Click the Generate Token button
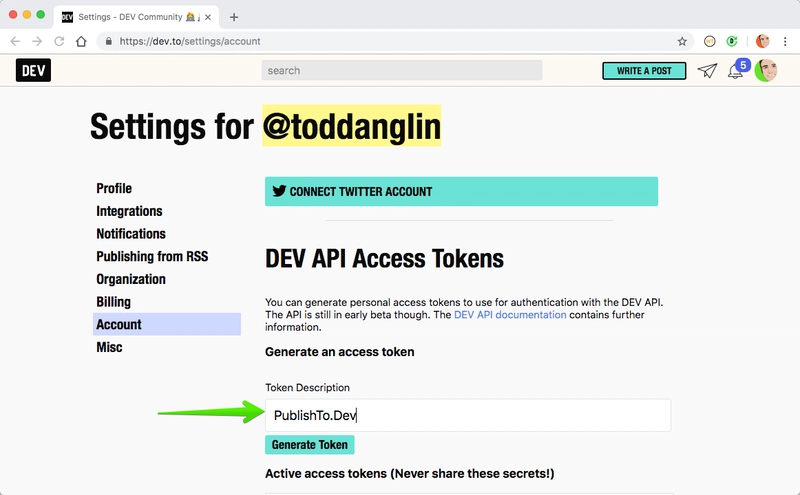800x495 pixels. coord(310,445)
